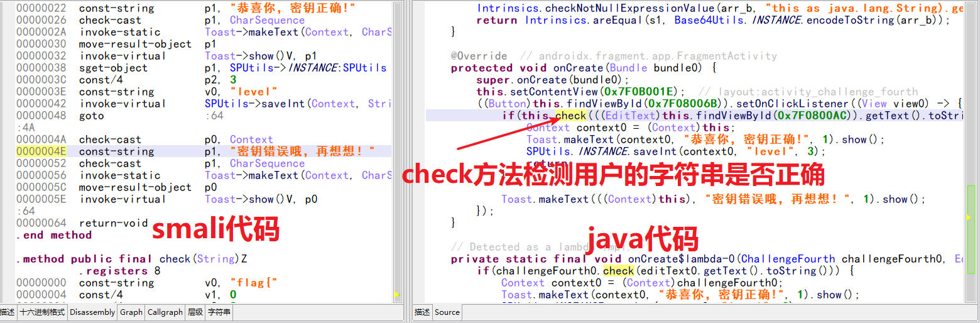Select return-void at address 00000064

[x=114, y=223]
